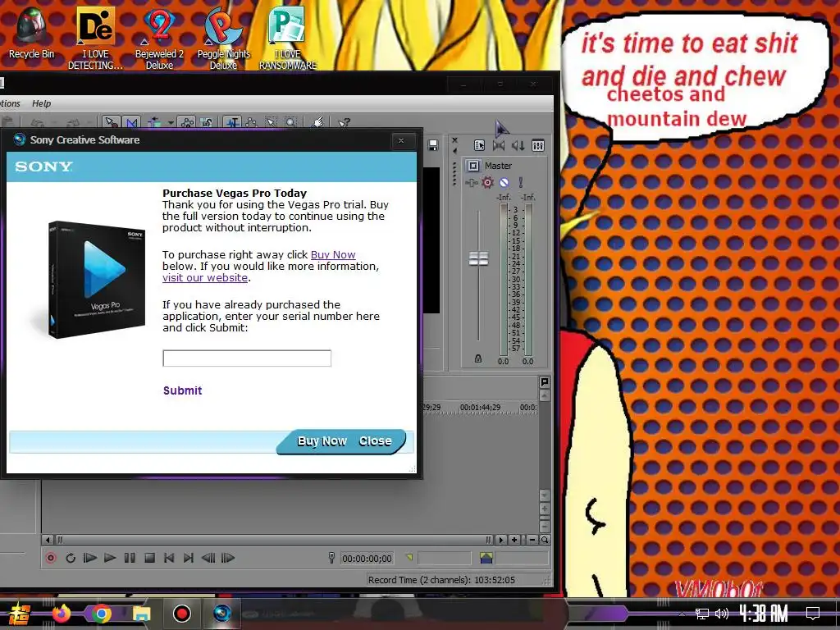Click the Auto Ripple toolbar icon

coord(155,123)
